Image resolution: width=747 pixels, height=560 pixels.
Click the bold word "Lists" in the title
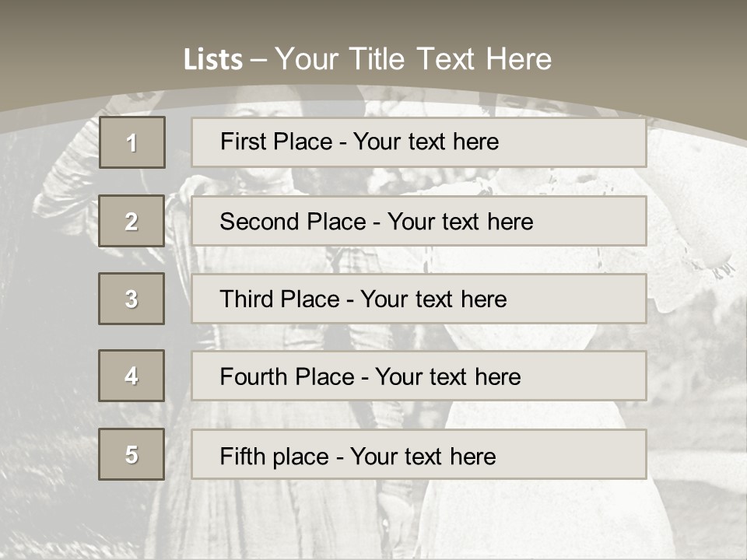(x=212, y=60)
